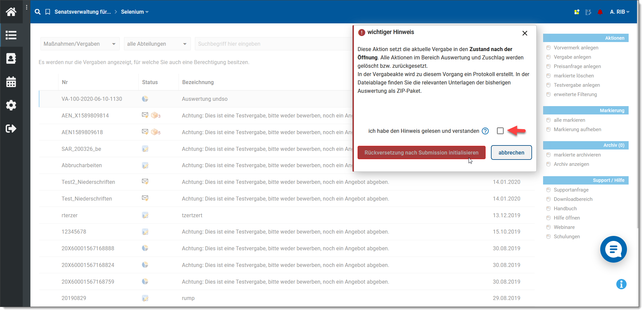Open the settings gear sidebar icon

pyautogui.click(x=11, y=105)
